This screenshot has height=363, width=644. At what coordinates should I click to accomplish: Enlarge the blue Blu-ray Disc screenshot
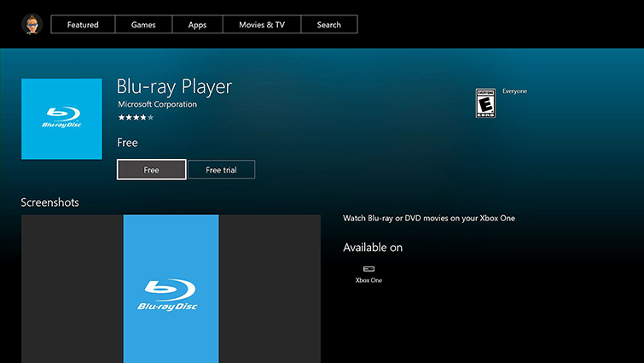171,289
